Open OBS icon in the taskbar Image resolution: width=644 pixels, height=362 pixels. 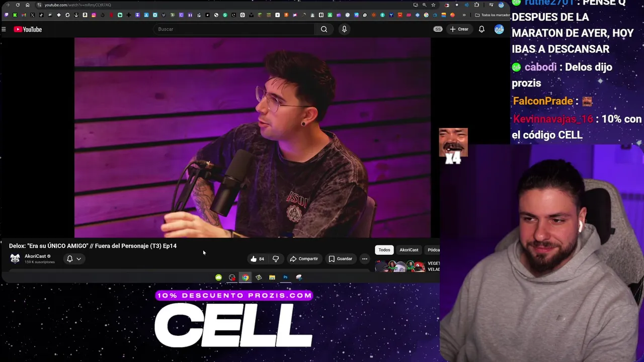tap(232, 278)
